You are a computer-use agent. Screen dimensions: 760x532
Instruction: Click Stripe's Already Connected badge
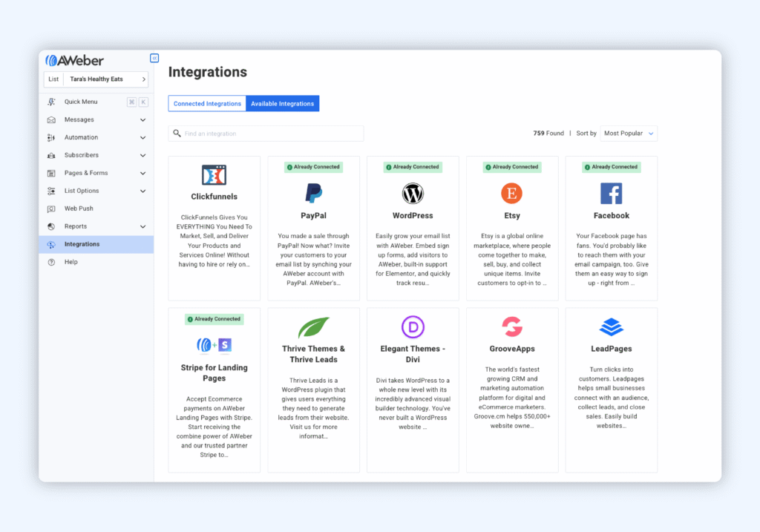click(x=214, y=319)
